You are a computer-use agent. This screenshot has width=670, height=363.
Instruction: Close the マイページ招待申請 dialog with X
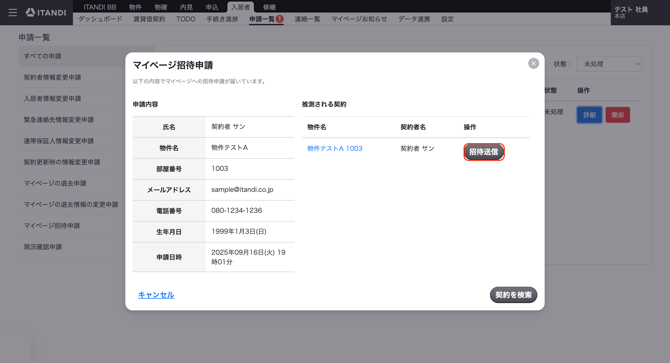(533, 64)
